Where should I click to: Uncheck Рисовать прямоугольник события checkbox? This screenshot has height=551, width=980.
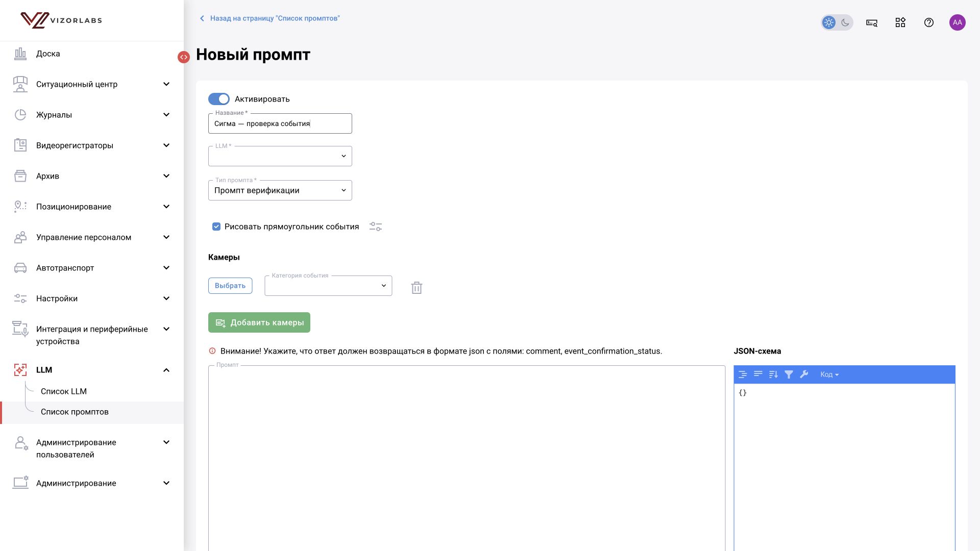(216, 227)
